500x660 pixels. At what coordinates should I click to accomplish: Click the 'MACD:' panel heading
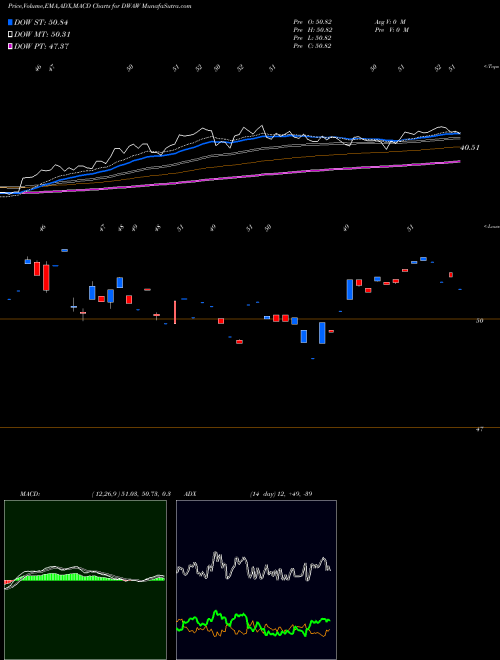click(30, 494)
